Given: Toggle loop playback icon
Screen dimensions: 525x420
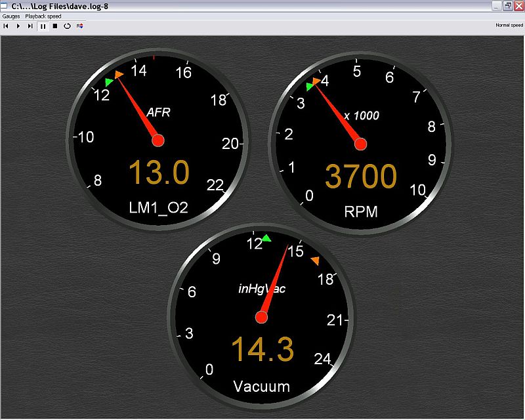Looking at the screenshot, I should coord(67,26).
